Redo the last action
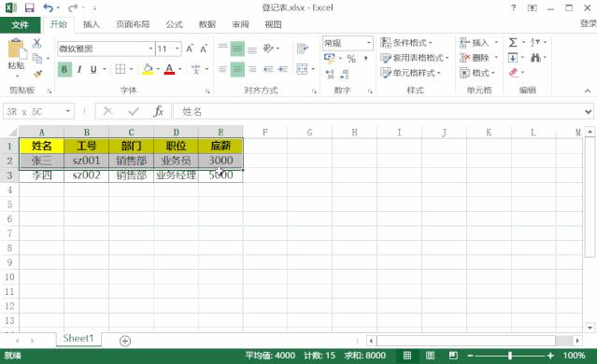The image size is (597, 364). pos(74,7)
